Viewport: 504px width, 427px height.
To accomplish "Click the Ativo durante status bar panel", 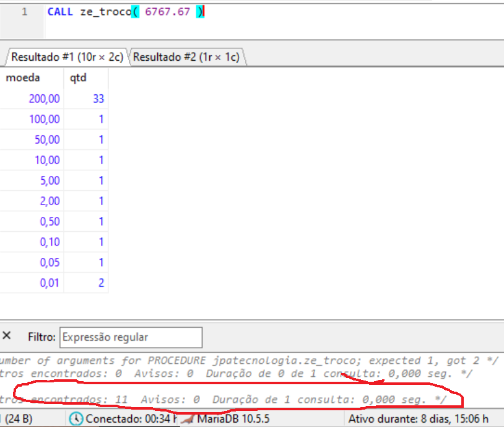I will (x=419, y=419).
